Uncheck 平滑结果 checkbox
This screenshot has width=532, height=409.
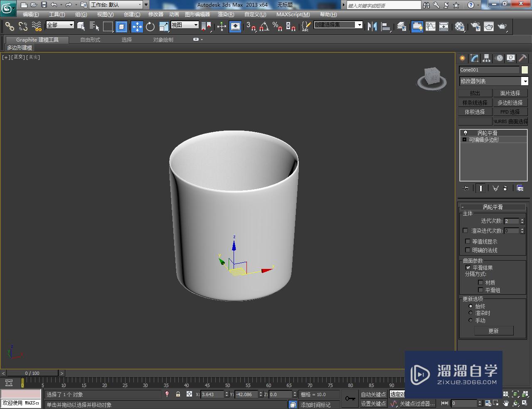tap(468, 268)
